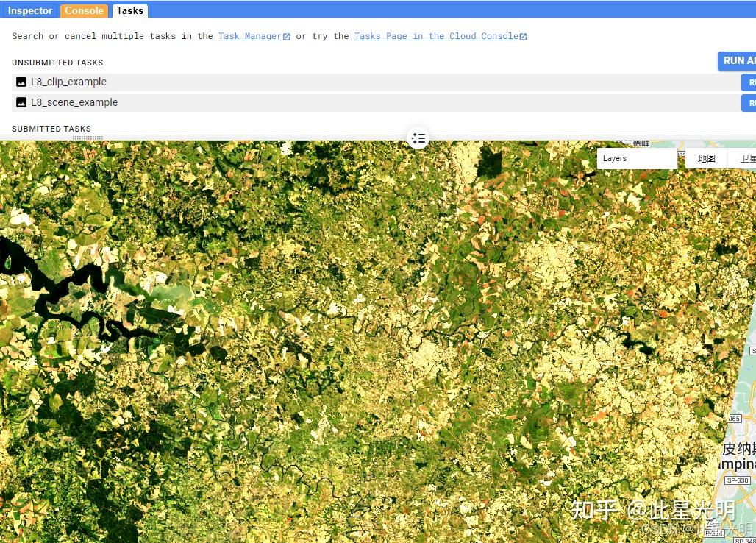Click the image export icon beside L8_clip_example
This screenshot has width=756, height=543.
tap(21, 82)
